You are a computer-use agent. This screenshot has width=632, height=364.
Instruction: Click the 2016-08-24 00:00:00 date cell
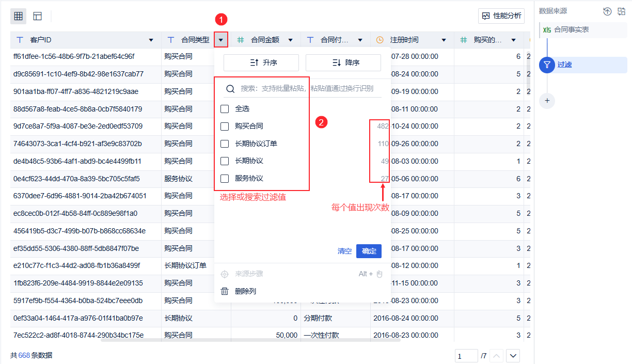coord(412,318)
